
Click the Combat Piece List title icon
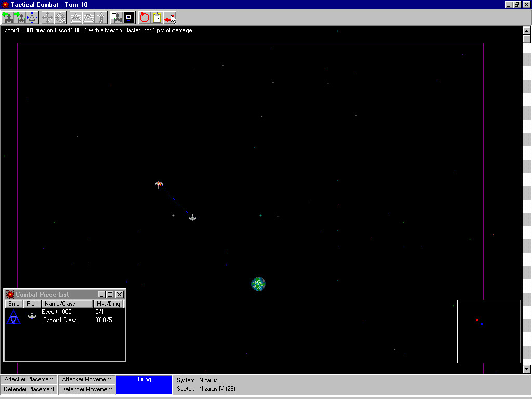(x=10, y=295)
